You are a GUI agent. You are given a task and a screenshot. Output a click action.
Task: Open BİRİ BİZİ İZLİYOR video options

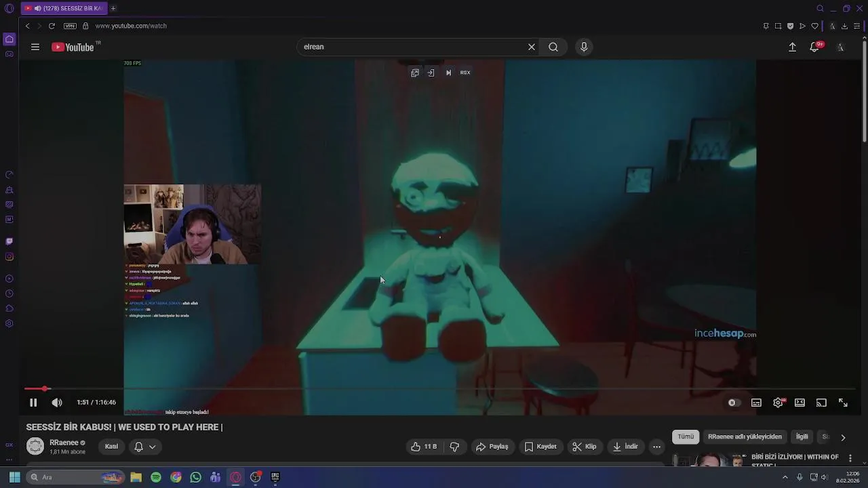(850, 459)
